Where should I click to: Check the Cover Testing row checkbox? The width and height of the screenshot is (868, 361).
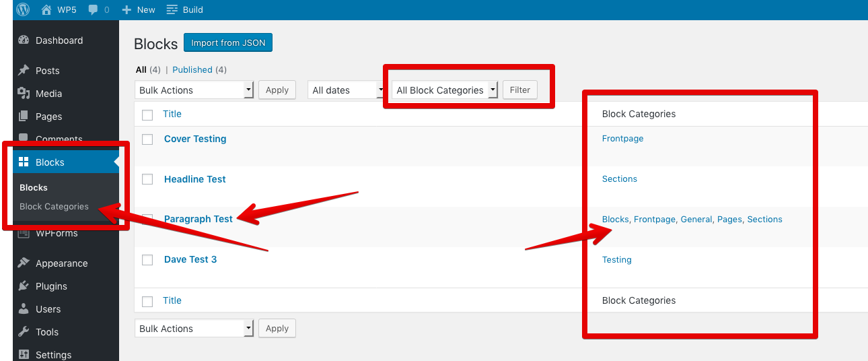coord(147,139)
